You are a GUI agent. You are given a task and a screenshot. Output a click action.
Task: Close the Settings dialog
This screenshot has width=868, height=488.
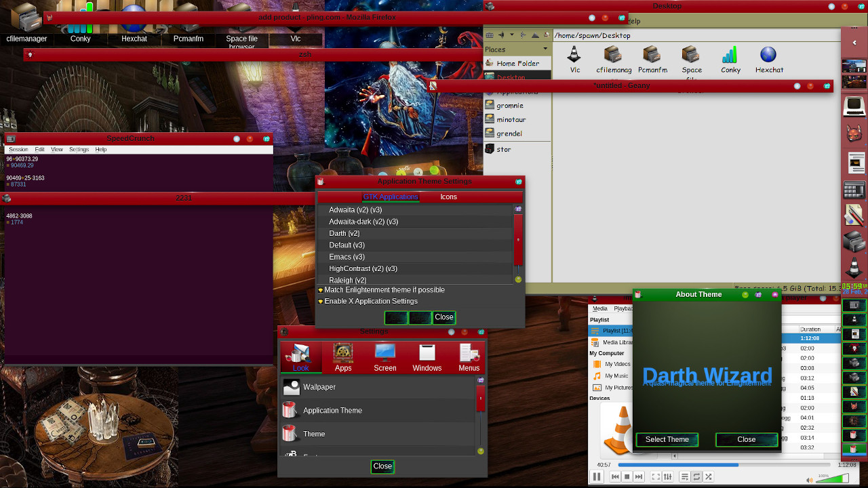click(x=382, y=466)
